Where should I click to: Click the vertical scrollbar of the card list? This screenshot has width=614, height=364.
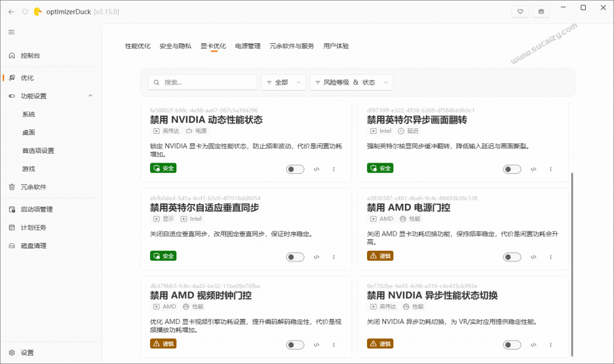click(x=572, y=264)
